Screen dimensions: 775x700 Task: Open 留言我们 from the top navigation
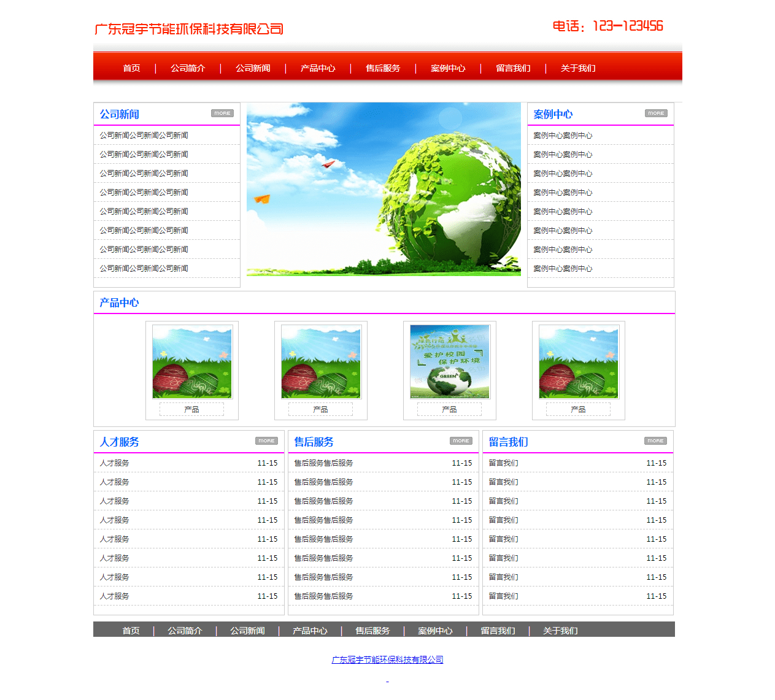tap(513, 68)
